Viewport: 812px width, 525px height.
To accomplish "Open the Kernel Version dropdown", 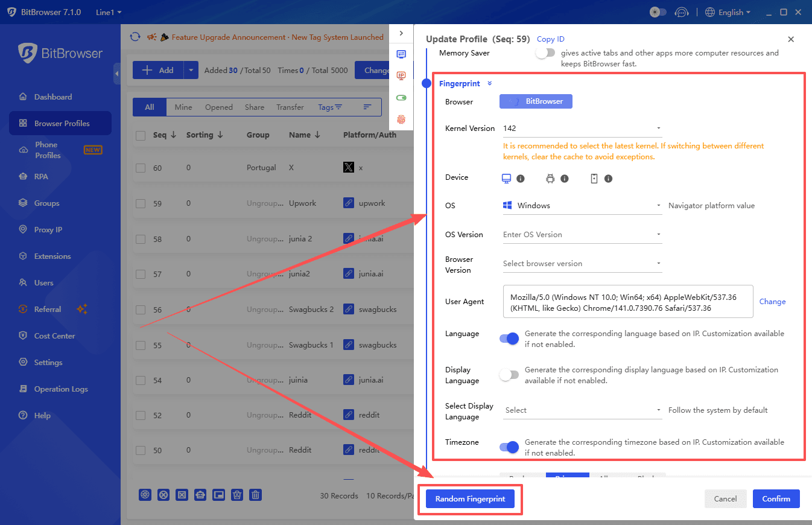I will pyautogui.click(x=582, y=129).
